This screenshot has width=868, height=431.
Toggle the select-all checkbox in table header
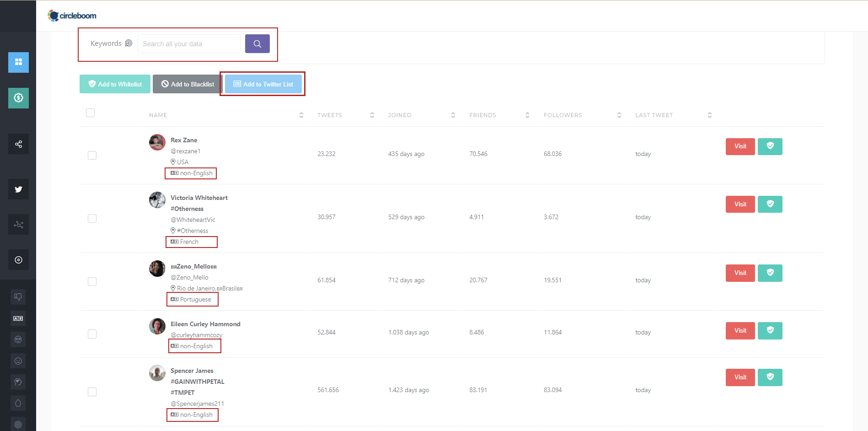coord(91,113)
